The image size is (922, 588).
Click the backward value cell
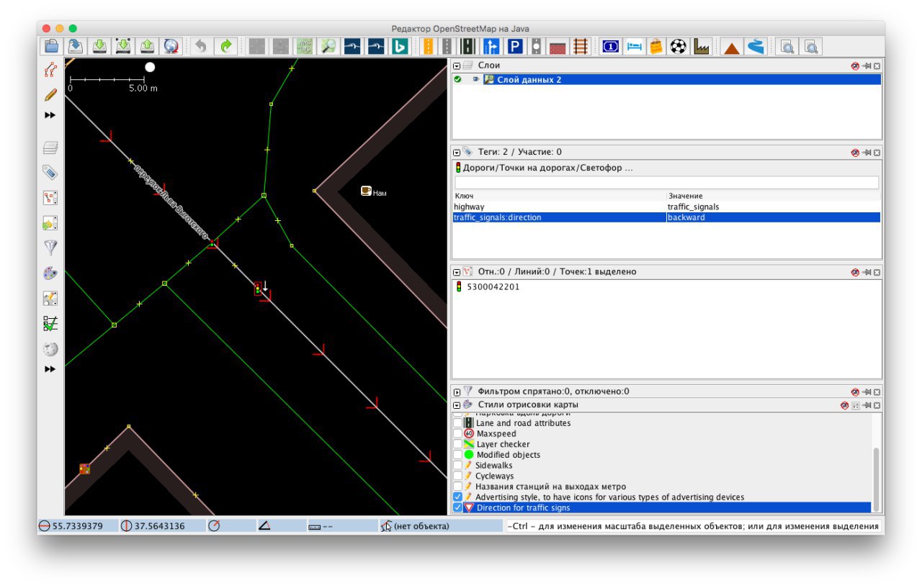tap(773, 217)
